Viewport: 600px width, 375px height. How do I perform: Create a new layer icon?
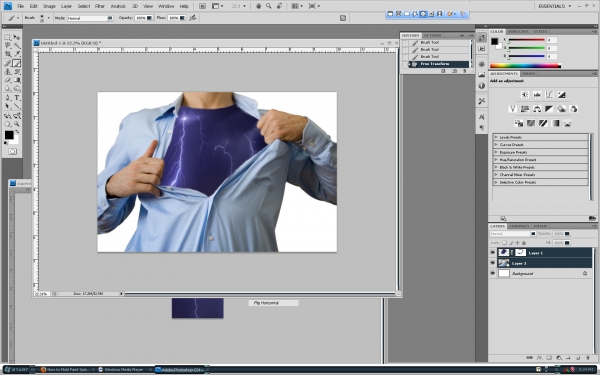[x=578, y=358]
